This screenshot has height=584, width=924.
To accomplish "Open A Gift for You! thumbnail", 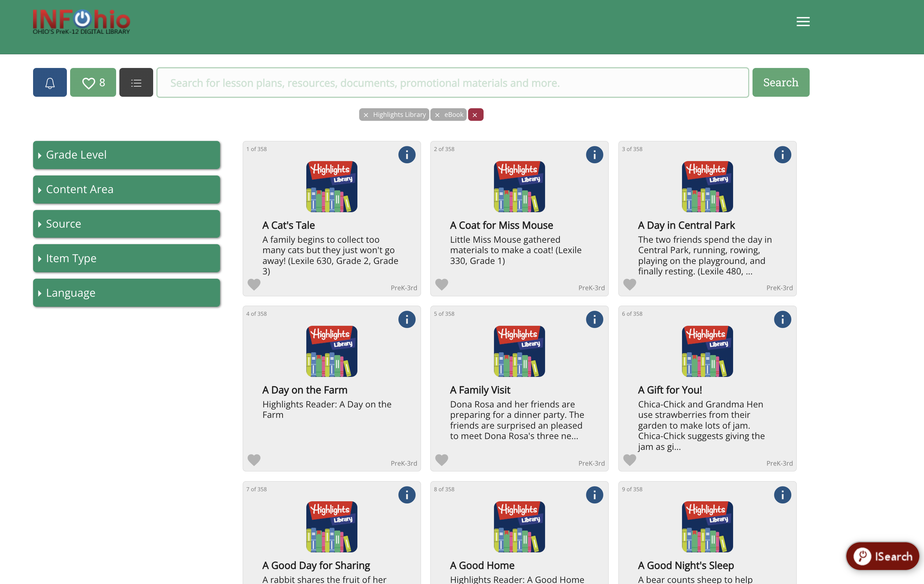I will click(x=707, y=351).
